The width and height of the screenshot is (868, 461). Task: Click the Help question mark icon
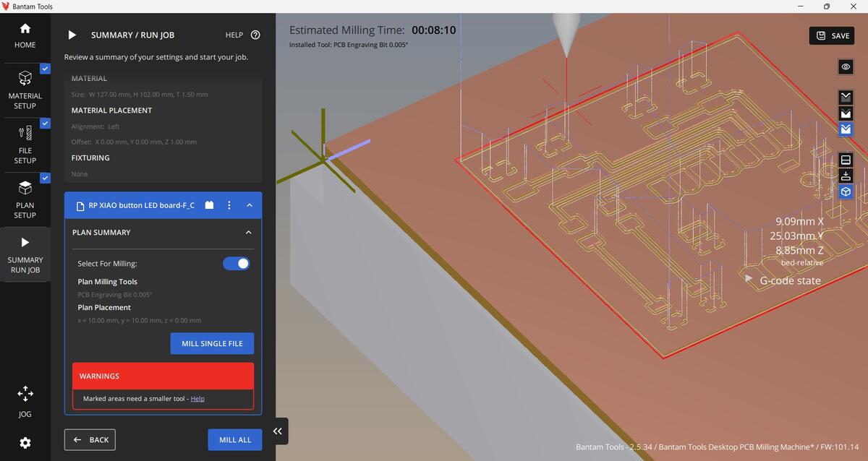[255, 35]
